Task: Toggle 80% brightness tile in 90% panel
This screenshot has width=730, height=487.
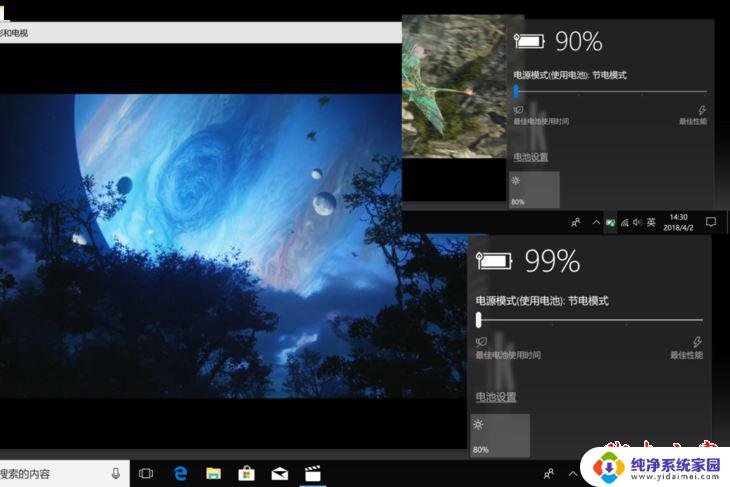Action: tap(534, 189)
